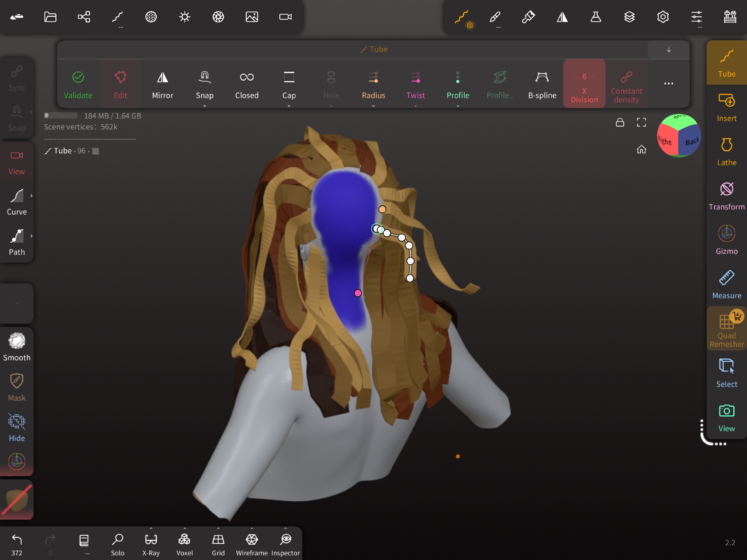Screen dimensions: 747x560
Task: Open the Symmetry settings icon
Action: coord(562,17)
